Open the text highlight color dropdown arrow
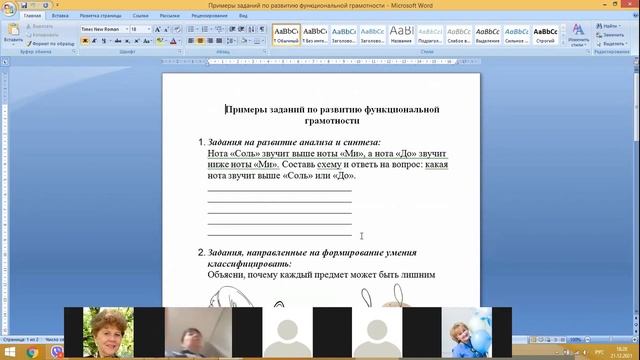640x360 pixels. pyautogui.click(x=166, y=41)
